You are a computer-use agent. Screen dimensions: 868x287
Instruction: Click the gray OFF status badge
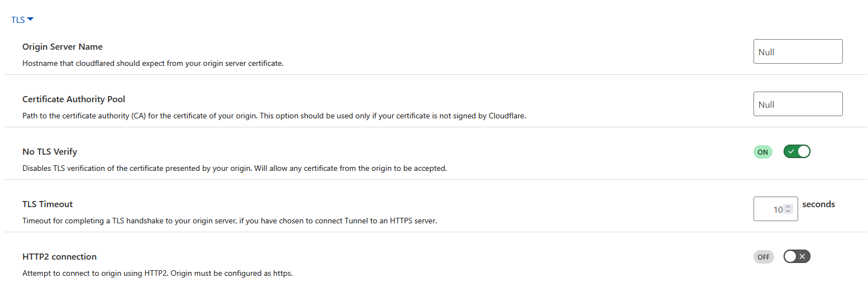coord(763,257)
